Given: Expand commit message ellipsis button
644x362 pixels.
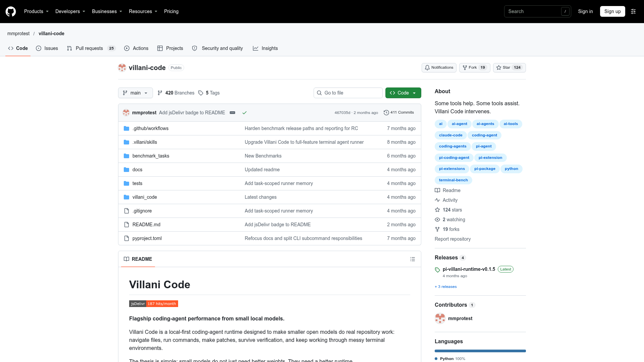Looking at the screenshot, I should tap(232, 113).
